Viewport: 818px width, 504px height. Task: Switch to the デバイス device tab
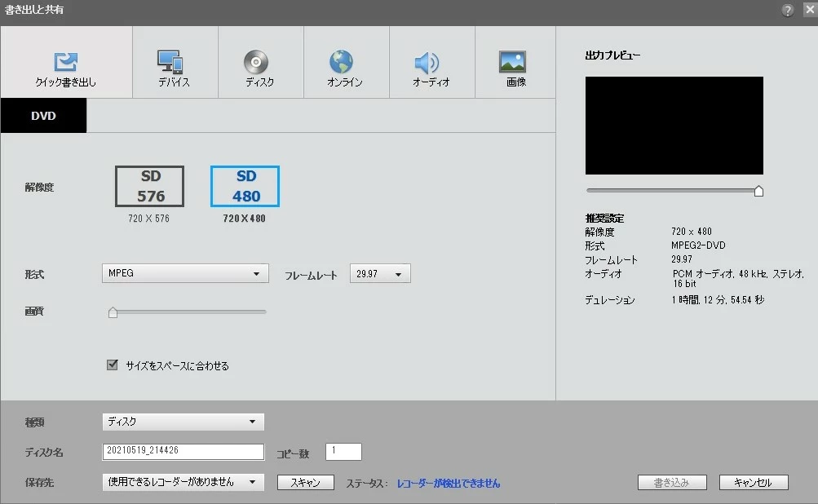[x=175, y=62]
